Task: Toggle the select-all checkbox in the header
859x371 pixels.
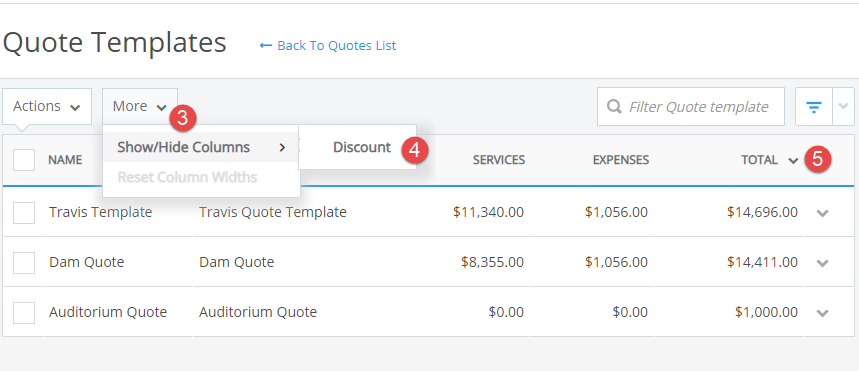Action: 24,160
